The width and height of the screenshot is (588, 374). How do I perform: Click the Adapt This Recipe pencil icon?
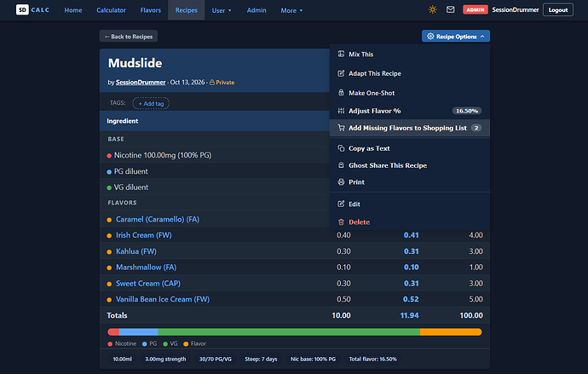click(x=341, y=73)
